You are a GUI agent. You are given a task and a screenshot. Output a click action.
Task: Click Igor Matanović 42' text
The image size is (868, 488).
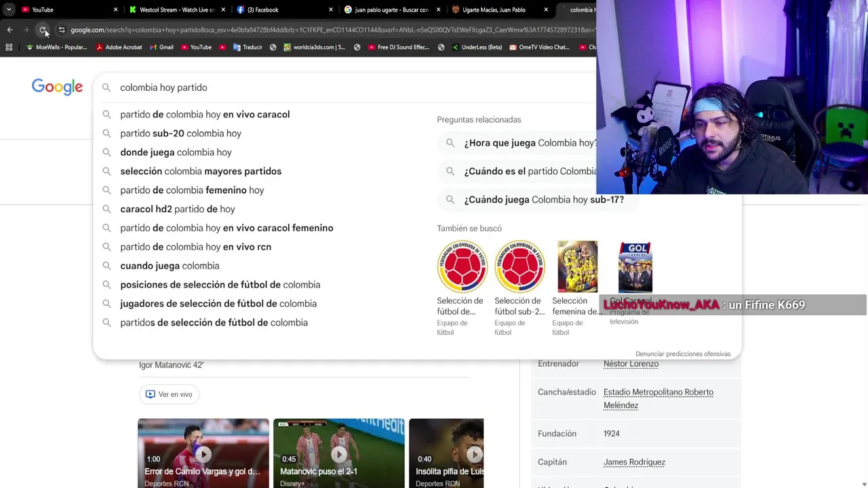(x=171, y=365)
